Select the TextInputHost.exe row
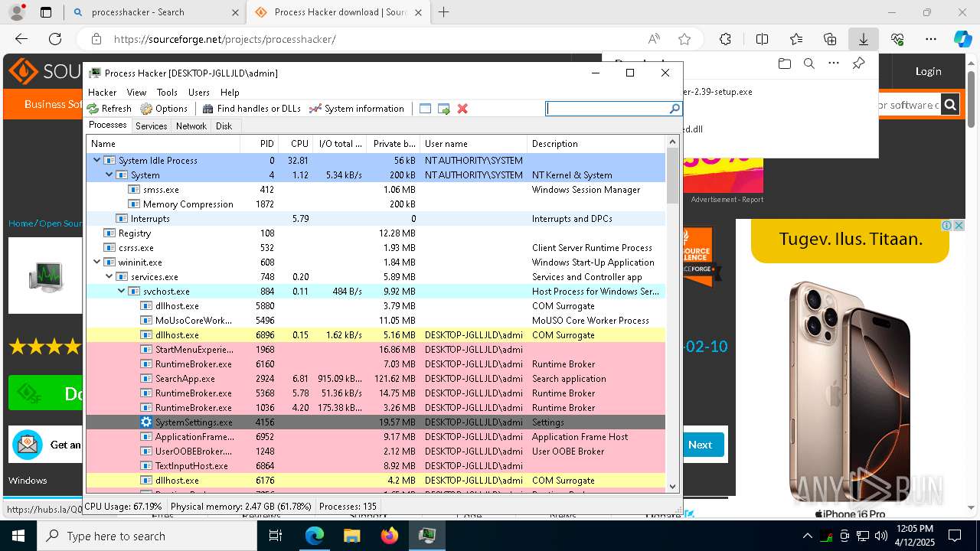980x551 pixels. (x=375, y=466)
